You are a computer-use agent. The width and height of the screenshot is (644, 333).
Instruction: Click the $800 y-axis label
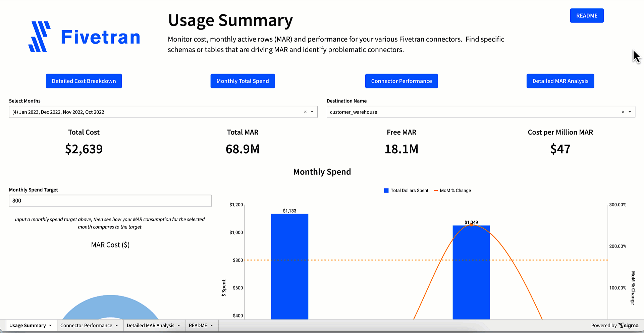point(238,260)
